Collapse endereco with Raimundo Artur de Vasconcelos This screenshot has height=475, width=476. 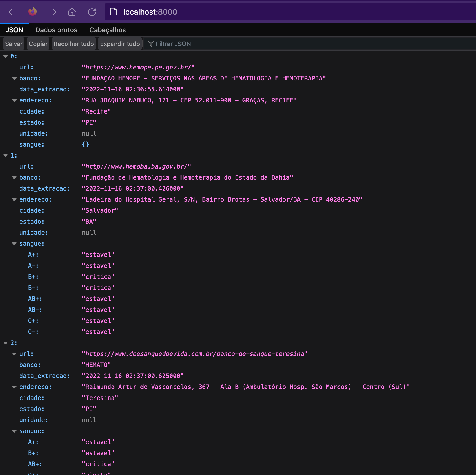coord(14,387)
